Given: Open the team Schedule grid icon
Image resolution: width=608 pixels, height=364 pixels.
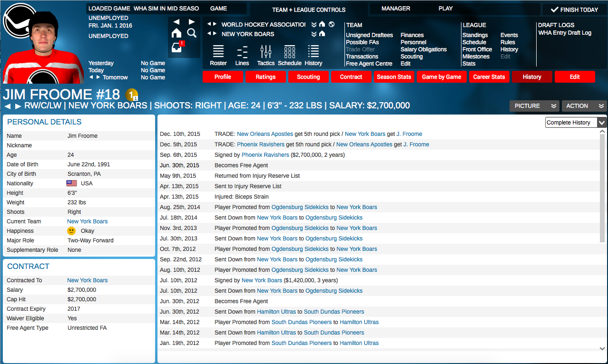Looking at the screenshot, I should click(289, 56).
